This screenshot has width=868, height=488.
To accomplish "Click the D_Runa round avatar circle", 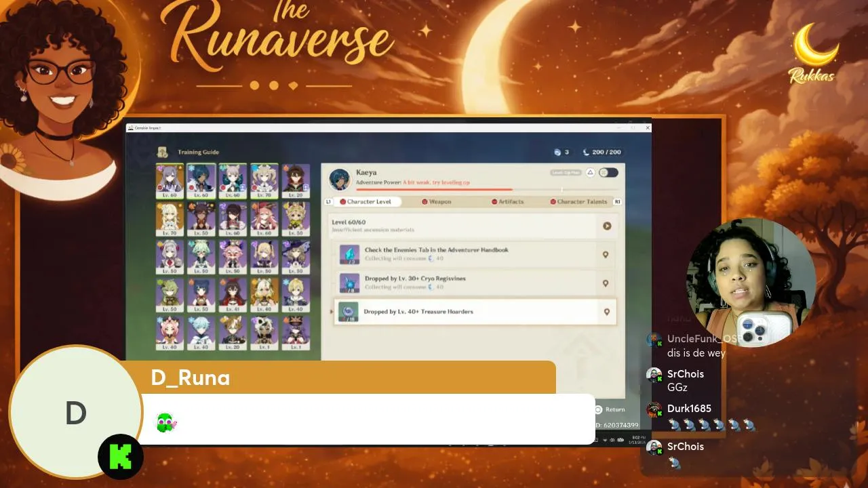I will pos(76,413).
